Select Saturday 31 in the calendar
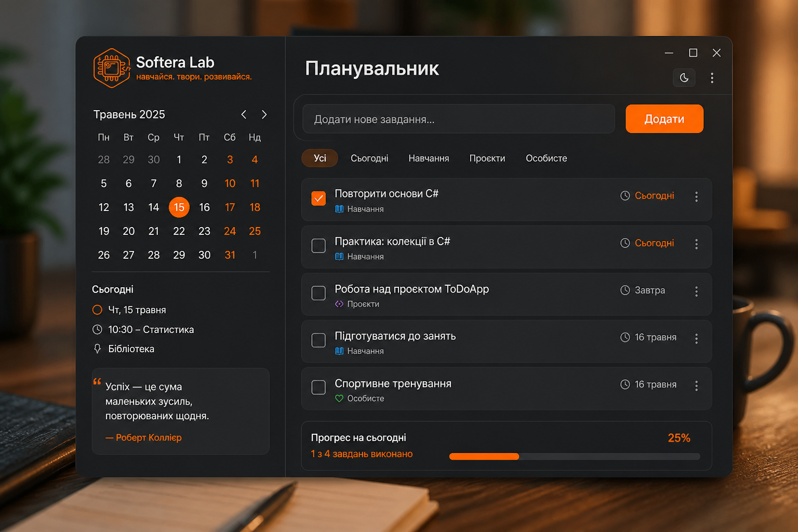Screen dimensions: 798x532 tap(230, 255)
